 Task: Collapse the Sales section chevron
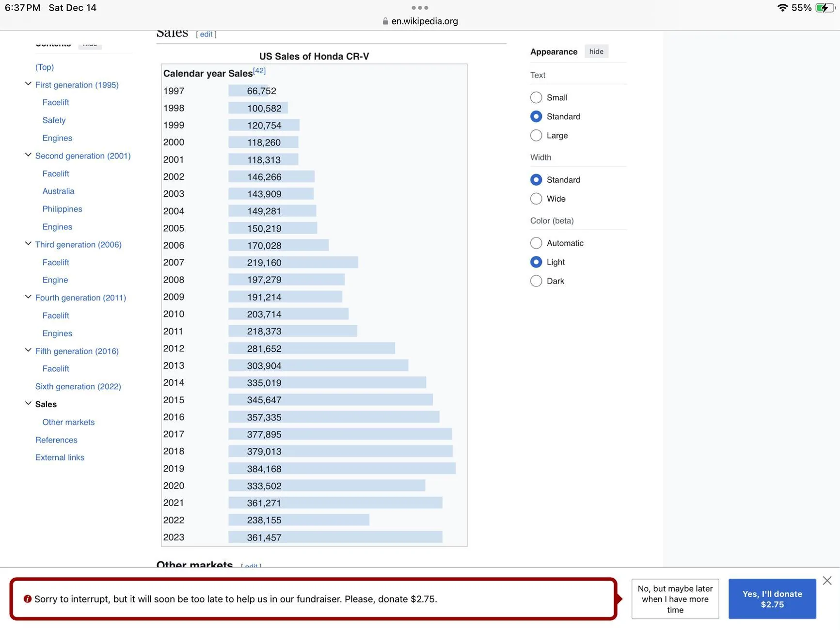click(x=28, y=404)
